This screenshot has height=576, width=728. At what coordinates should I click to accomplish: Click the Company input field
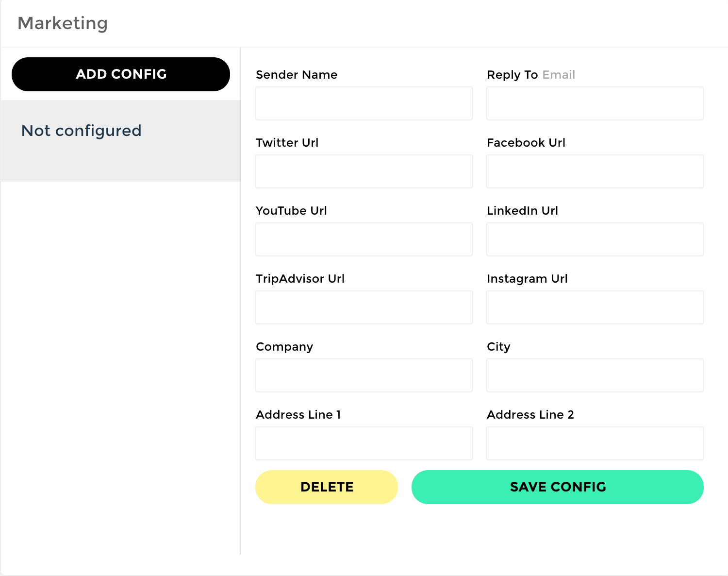[x=364, y=375]
